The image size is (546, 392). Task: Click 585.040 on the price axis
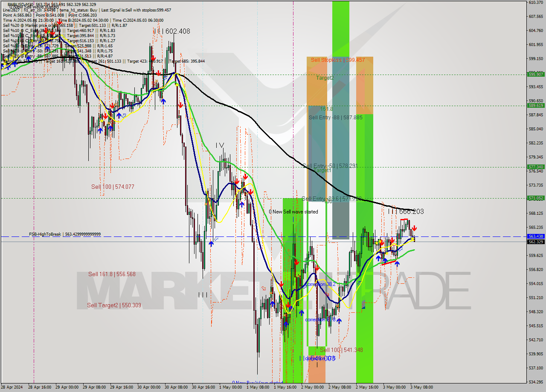pos(536,129)
